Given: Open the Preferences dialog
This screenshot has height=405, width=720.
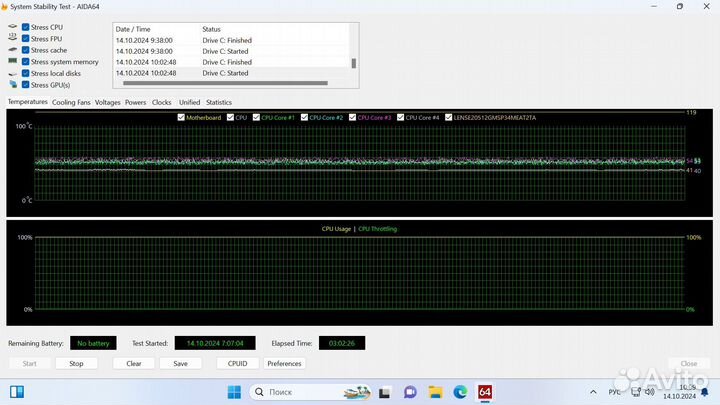Looking at the screenshot, I should pyautogui.click(x=284, y=363).
